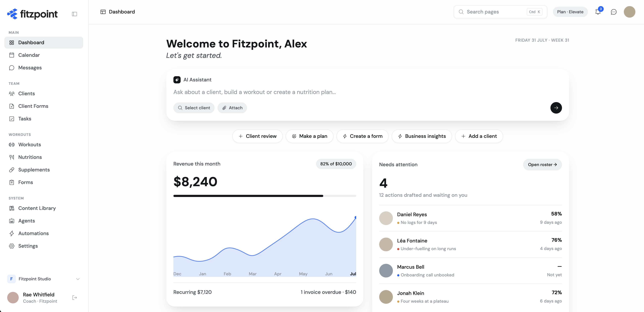The width and height of the screenshot is (644, 312).
Task: Click the revenue progress bar
Action: click(x=264, y=196)
